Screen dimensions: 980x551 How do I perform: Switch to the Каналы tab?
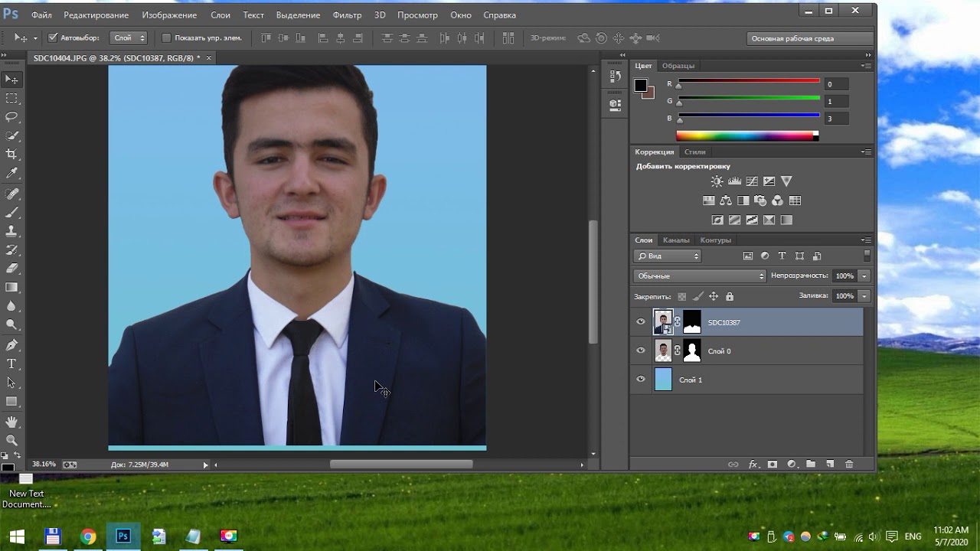coord(676,240)
